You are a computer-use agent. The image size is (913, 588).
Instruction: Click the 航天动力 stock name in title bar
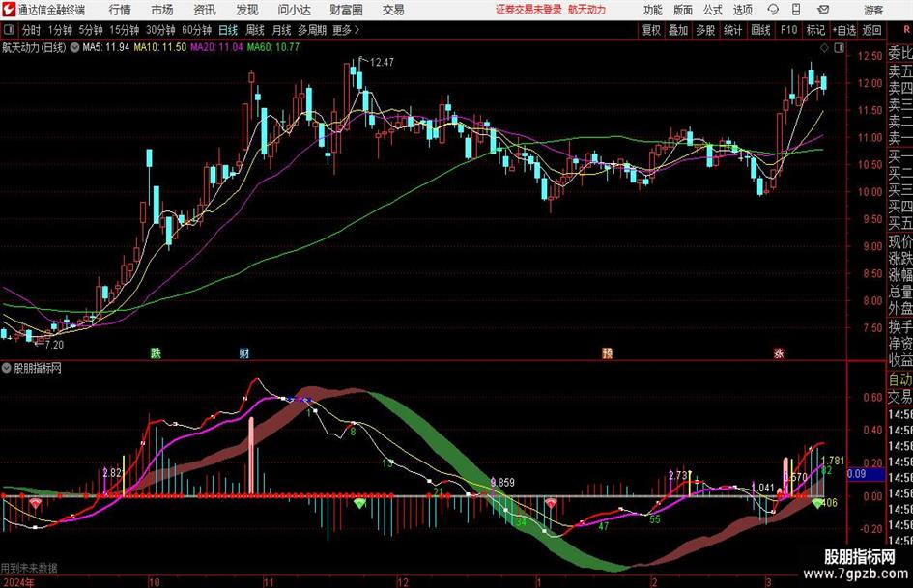click(x=587, y=10)
